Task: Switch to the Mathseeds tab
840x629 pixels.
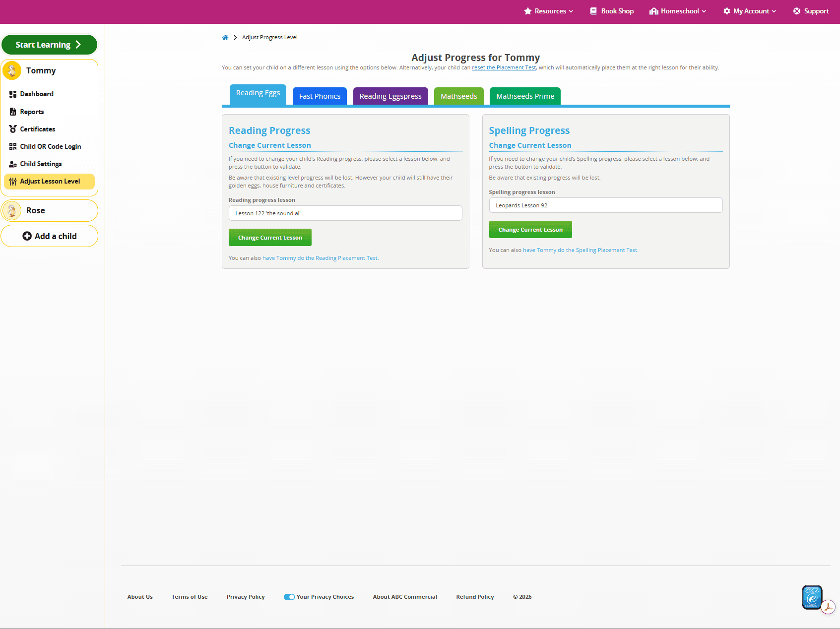Action: [459, 96]
